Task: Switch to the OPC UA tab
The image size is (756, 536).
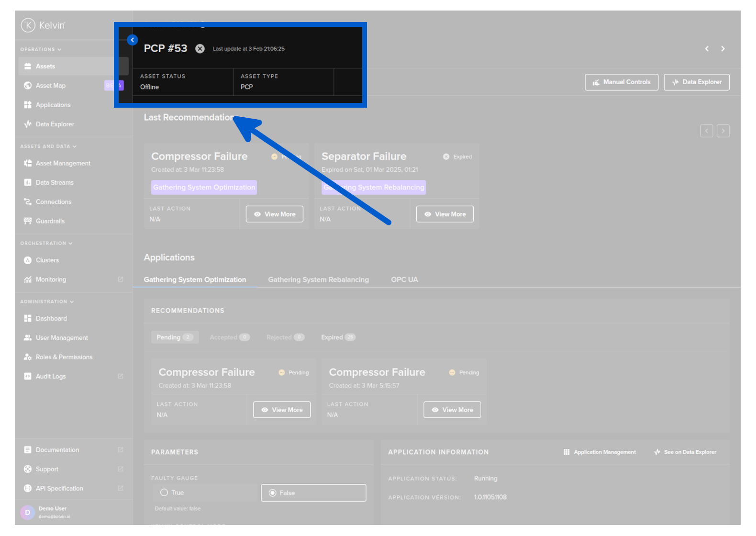Action: coord(404,279)
